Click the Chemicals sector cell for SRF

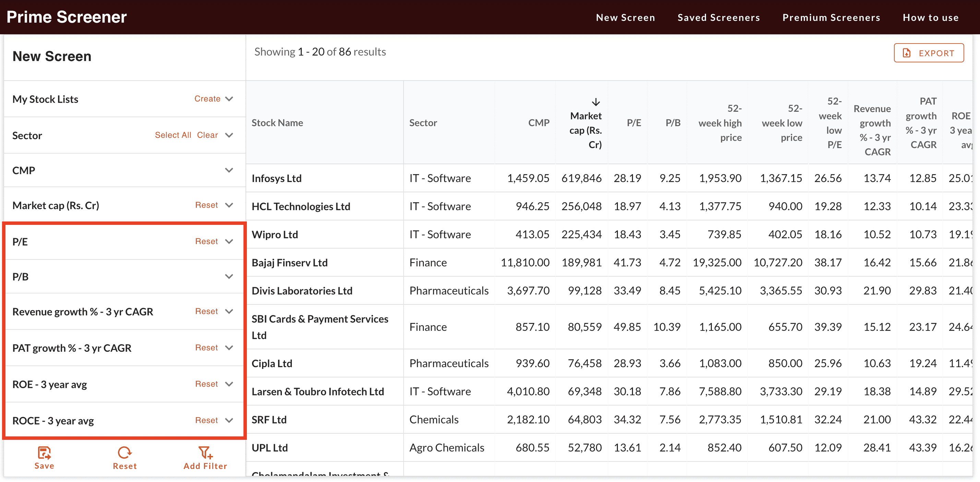point(434,420)
